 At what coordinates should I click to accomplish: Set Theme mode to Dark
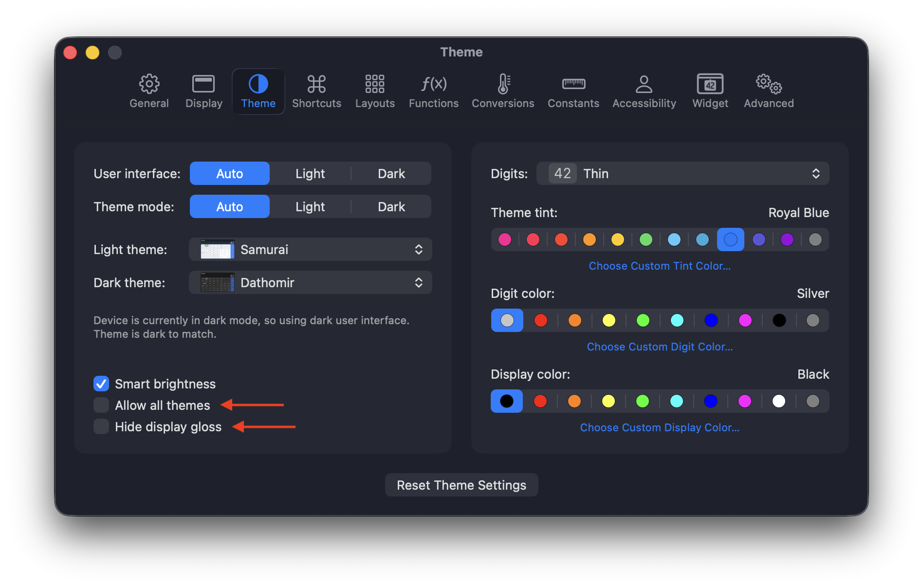coord(391,206)
